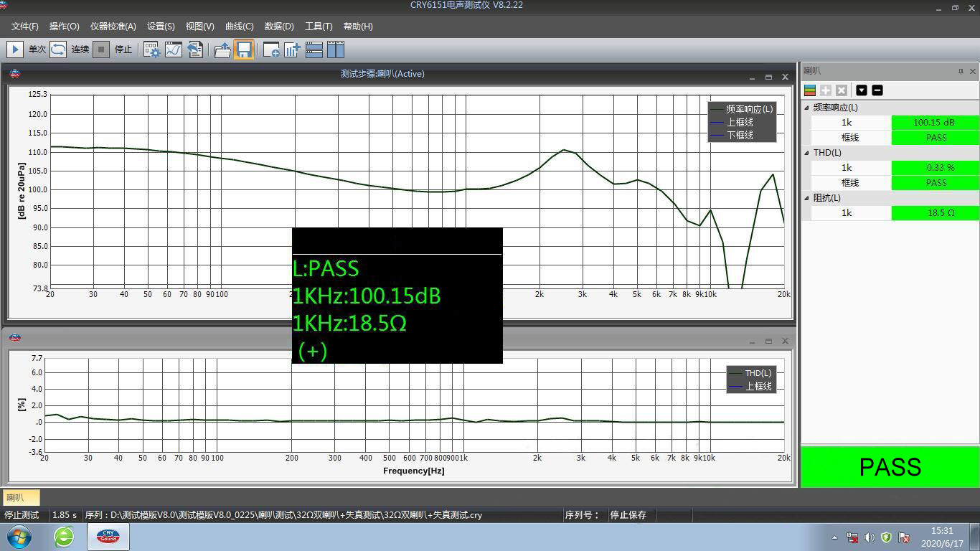980x551 pixels.
Task: Click the 频率响应(L) legend entry
Action: [742, 109]
